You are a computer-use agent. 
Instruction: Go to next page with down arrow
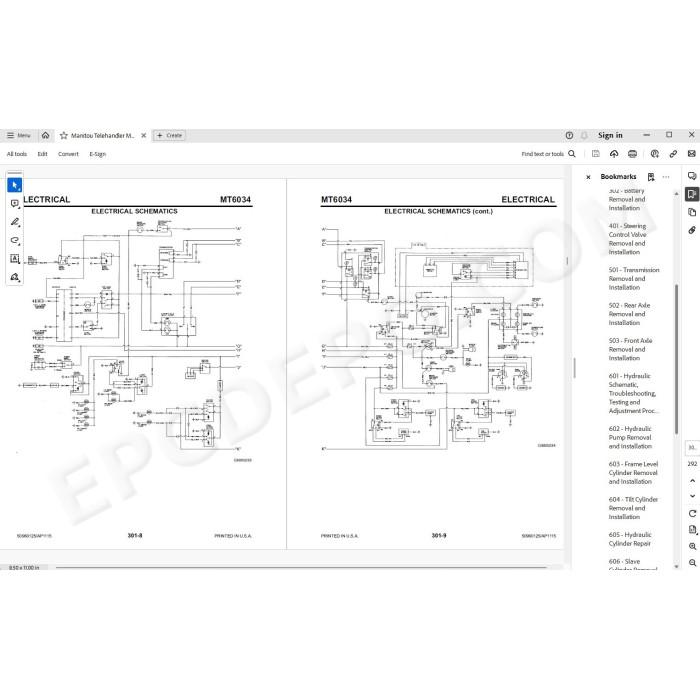coord(692,496)
